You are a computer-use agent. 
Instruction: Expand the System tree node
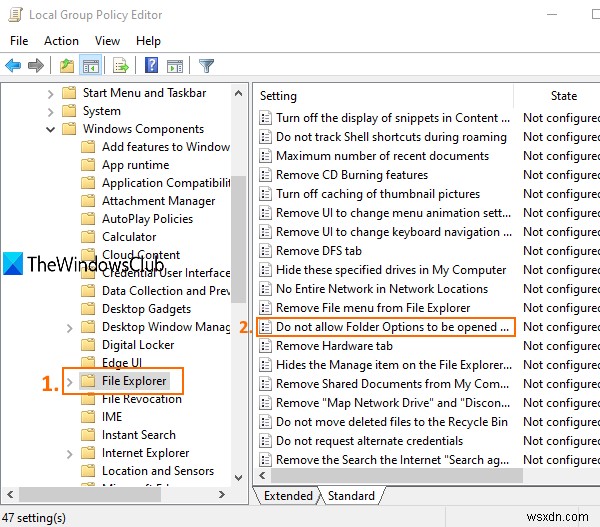pyautogui.click(x=50, y=112)
